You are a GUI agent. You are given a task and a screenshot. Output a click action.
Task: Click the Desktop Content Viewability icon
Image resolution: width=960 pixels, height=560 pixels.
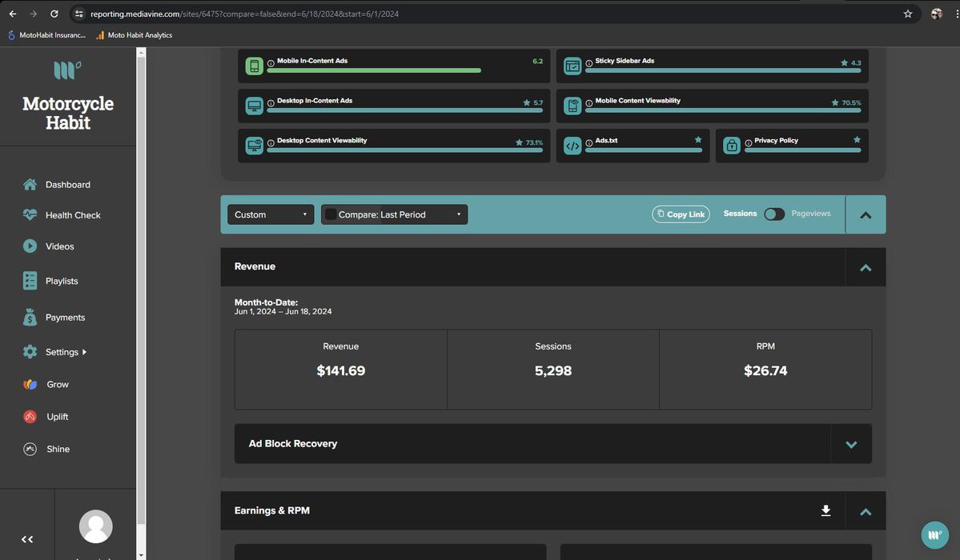click(254, 146)
